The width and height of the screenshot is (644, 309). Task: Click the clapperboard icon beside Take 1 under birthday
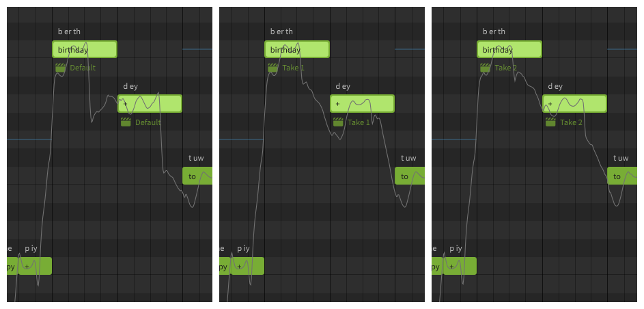point(272,68)
